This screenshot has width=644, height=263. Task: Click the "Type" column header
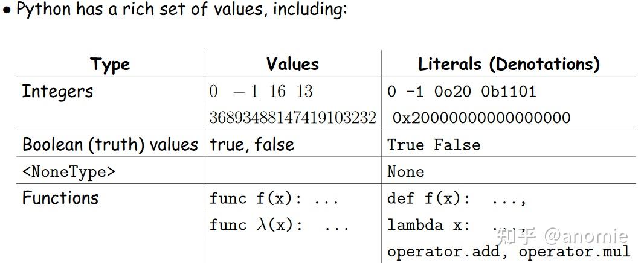[x=110, y=64]
